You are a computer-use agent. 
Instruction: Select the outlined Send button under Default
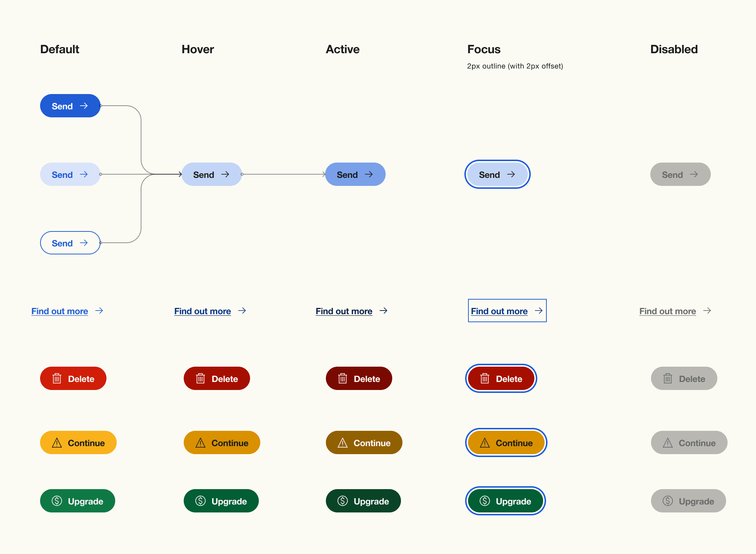point(70,243)
